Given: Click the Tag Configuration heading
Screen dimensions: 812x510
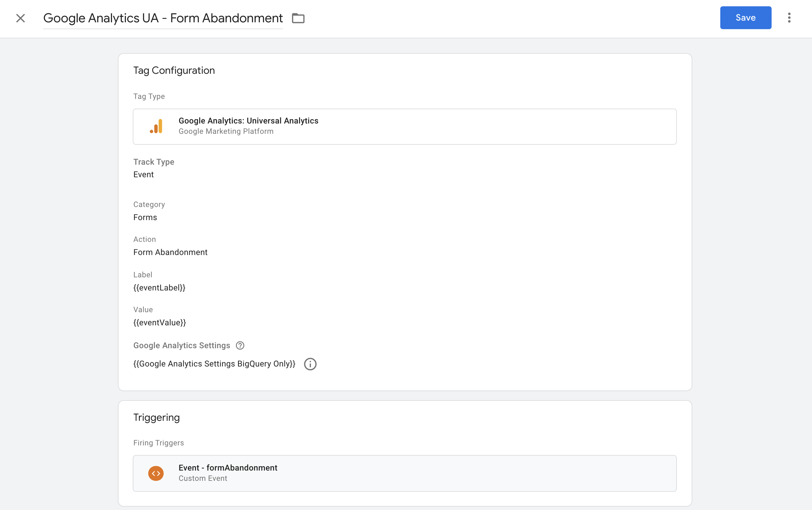Looking at the screenshot, I should [x=174, y=70].
